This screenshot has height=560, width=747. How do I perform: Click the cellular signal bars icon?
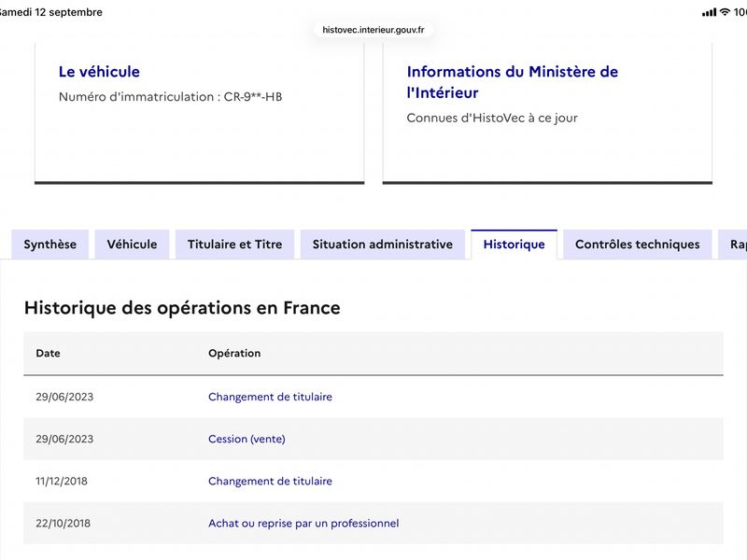click(709, 12)
